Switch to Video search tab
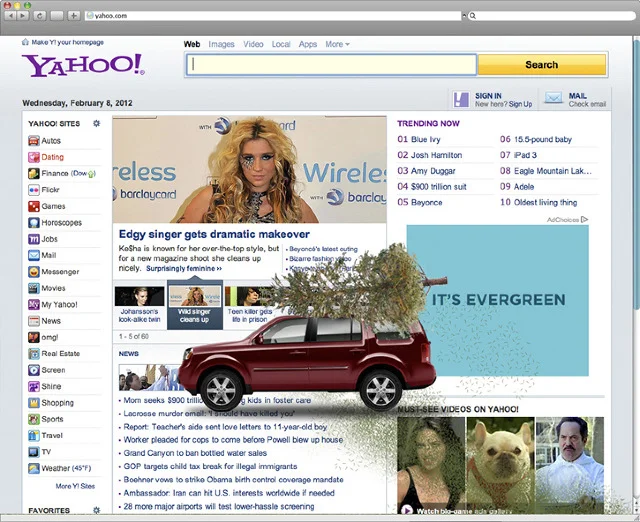 click(x=253, y=44)
